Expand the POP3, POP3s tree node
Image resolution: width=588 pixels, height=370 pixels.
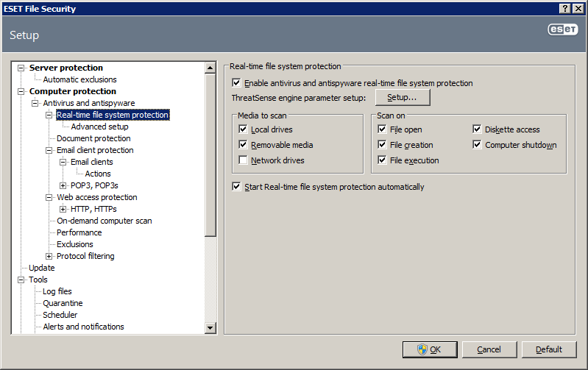pos(63,185)
